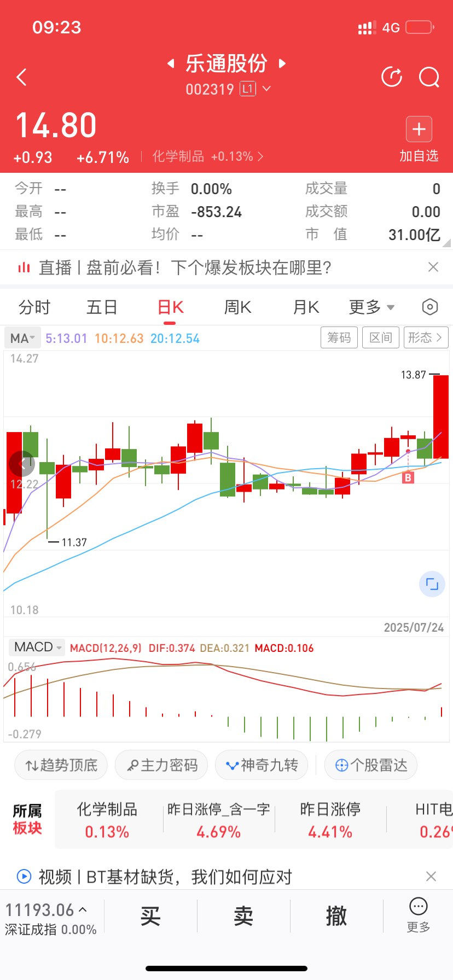453x980 pixels.
Task: Open the search magnifier icon
Action: [429, 77]
